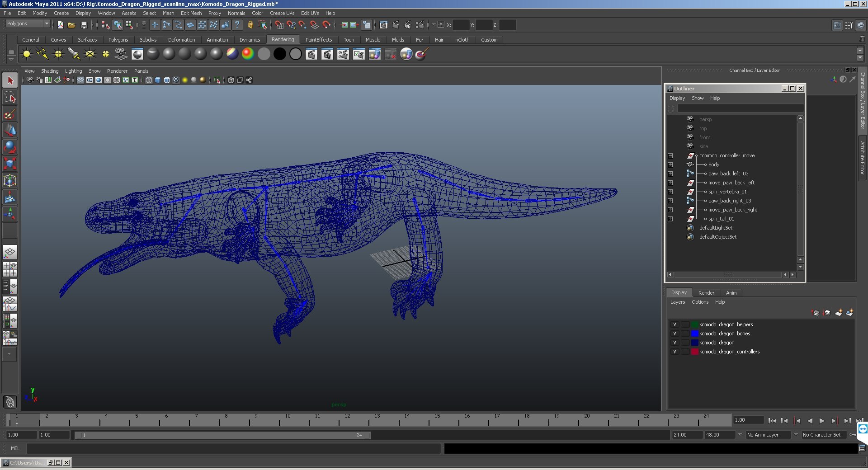This screenshot has width=868, height=470.
Task: Create a directional light from shelf
Action: [x=42, y=54]
